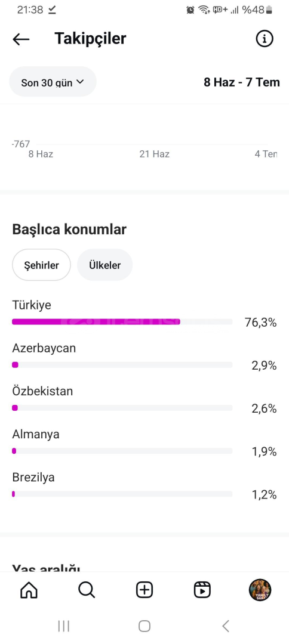Open the profile picture avatar

click(260, 590)
